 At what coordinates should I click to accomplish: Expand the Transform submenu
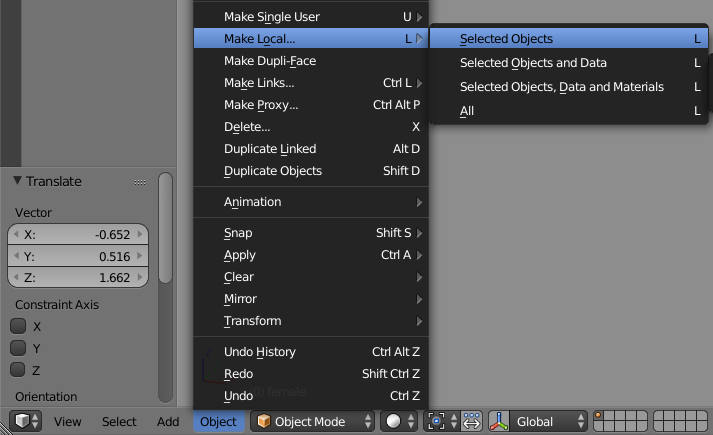311,320
